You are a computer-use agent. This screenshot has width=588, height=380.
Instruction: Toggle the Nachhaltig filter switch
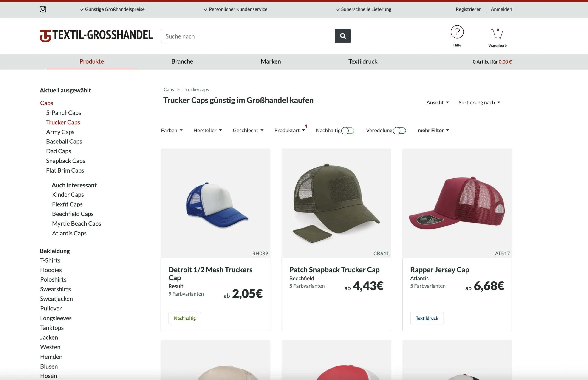click(x=348, y=131)
